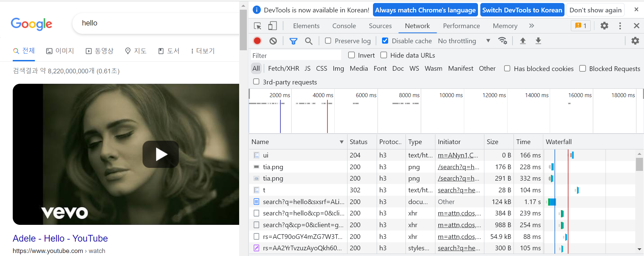This screenshot has height=256, width=644.
Task: Filter requests by WS type
Action: click(x=414, y=68)
